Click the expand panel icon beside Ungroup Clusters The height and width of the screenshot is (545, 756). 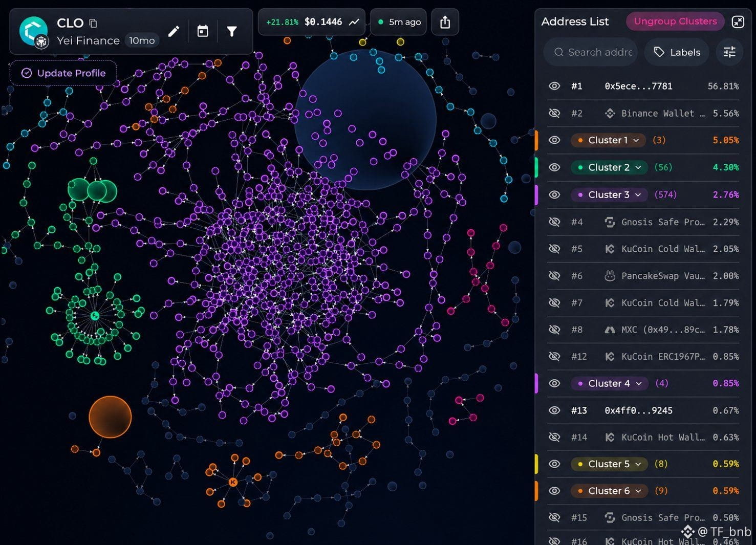click(738, 21)
